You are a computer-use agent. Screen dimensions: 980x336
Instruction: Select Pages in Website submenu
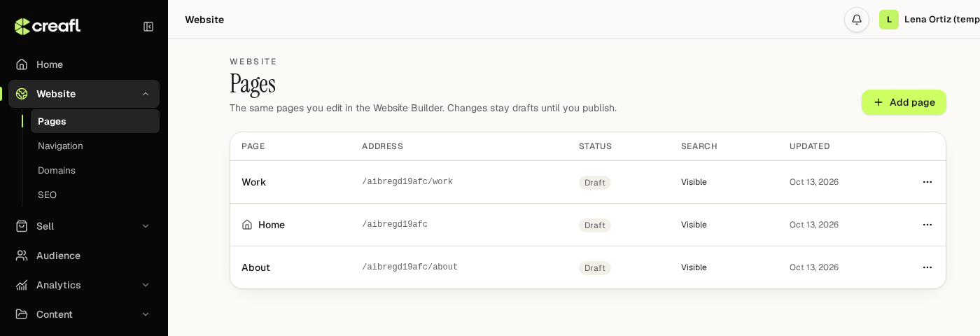95,121
